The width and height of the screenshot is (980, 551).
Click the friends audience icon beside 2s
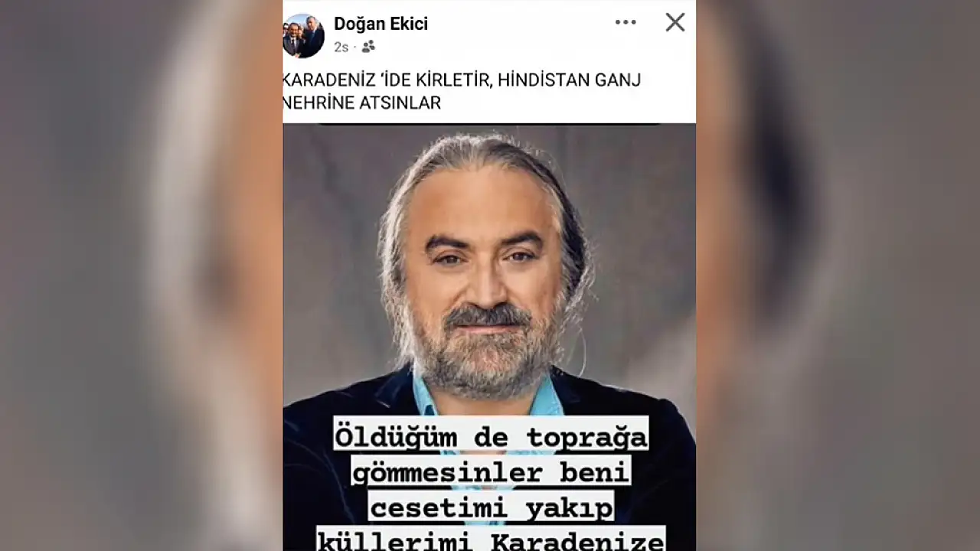point(368,47)
